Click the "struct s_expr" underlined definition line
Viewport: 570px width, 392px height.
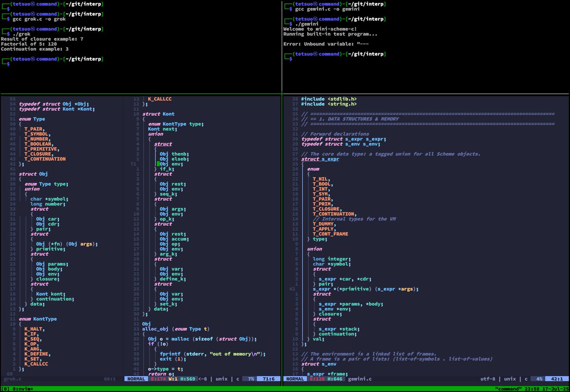(320, 159)
